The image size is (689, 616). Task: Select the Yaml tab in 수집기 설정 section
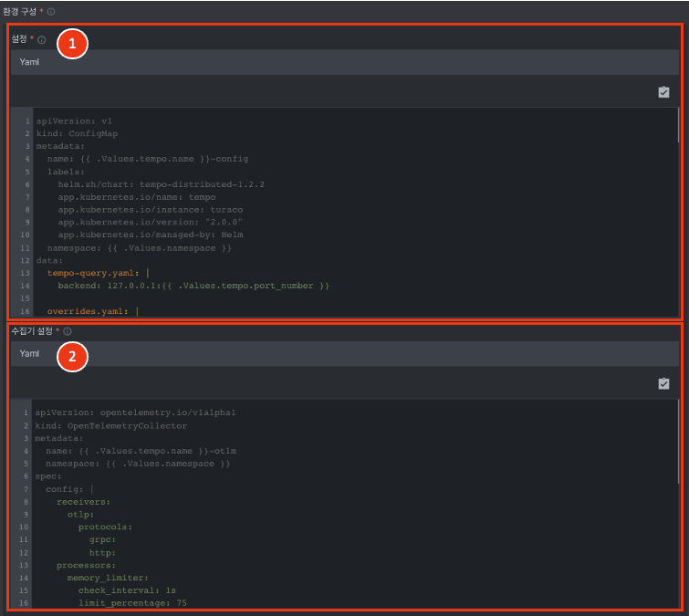tap(29, 354)
